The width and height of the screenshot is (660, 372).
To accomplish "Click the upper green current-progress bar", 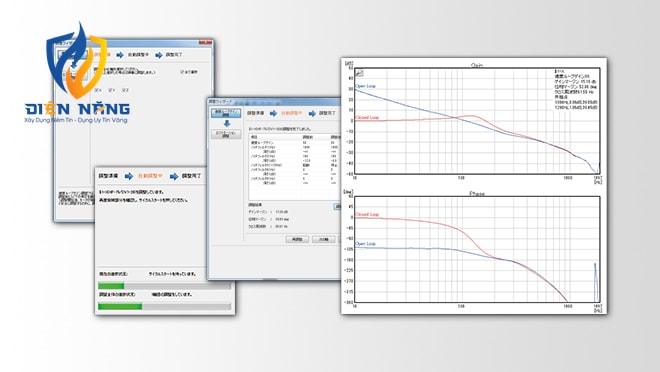I will (111, 286).
